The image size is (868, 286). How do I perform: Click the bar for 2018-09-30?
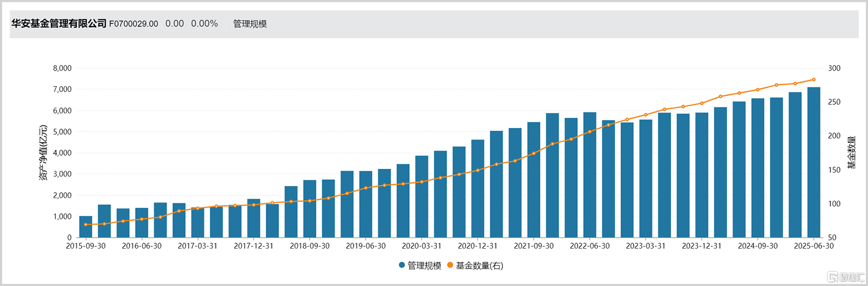click(x=310, y=209)
